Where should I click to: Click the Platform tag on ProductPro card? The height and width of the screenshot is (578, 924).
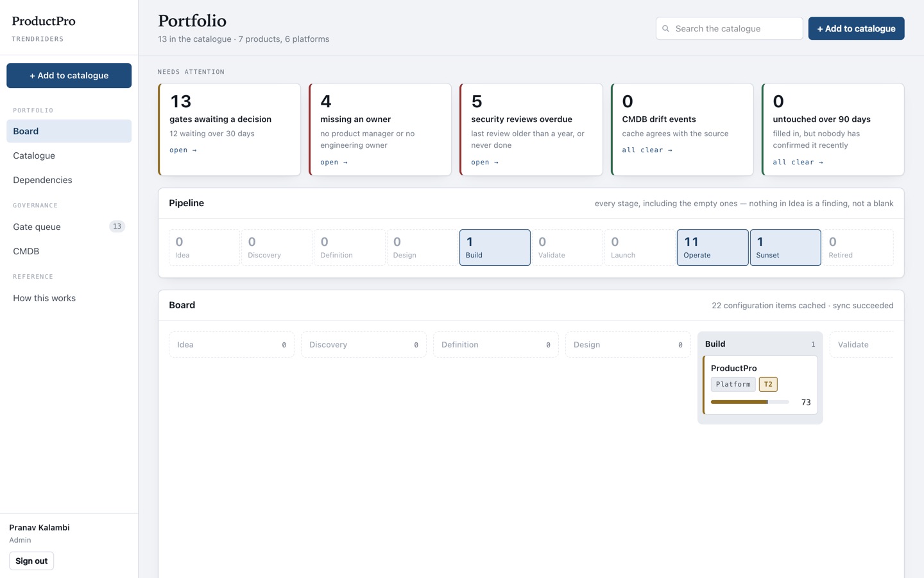pyautogui.click(x=733, y=384)
